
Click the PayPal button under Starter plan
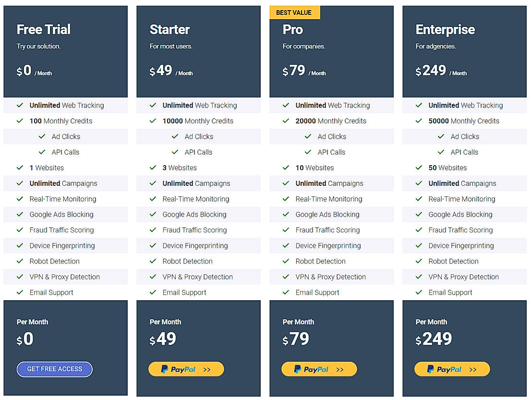[x=186, y=369]
